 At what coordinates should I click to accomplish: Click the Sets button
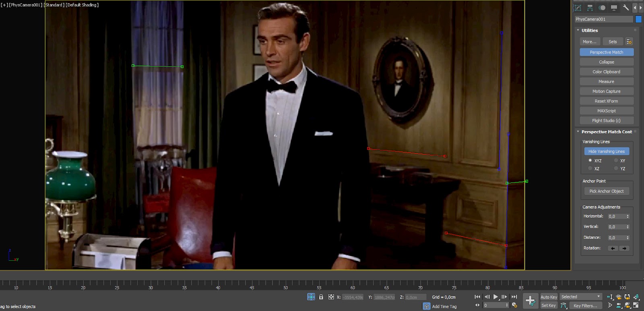pyautogui.click(x=613, y=41)
